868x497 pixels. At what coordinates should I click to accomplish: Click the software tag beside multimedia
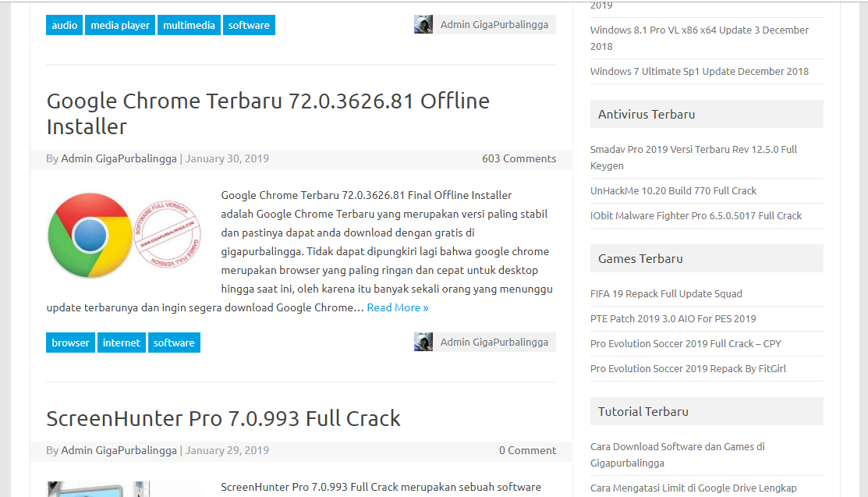pyautogui.click(x=249, y=26)
